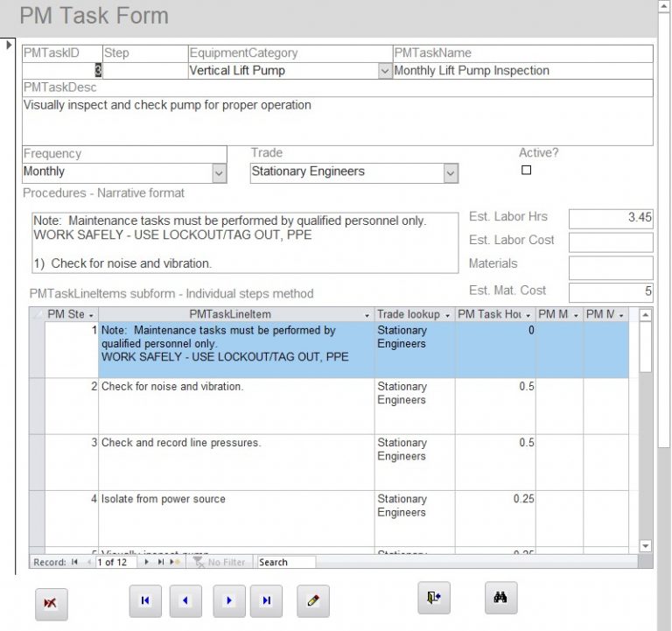The height and width of the screenshot is (631, 672).
Task: Toggle the Active? checkbox
Action: [526, 171]
